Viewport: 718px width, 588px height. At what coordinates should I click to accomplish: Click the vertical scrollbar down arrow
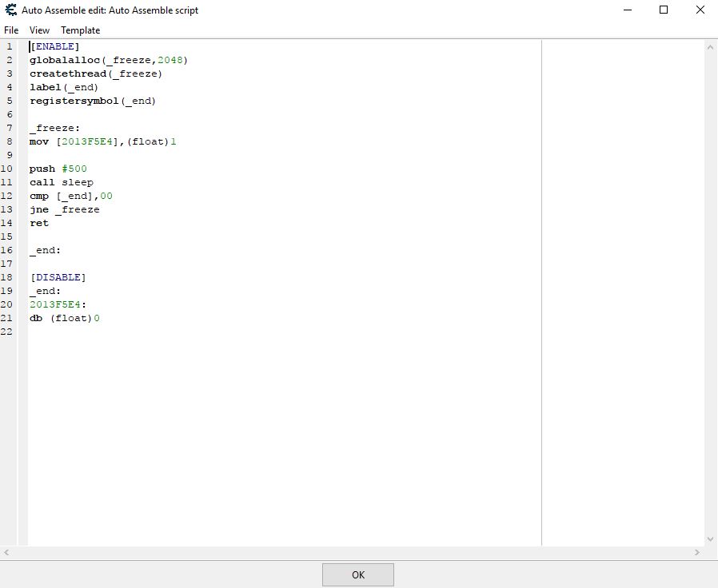click(x=710, y=539)
